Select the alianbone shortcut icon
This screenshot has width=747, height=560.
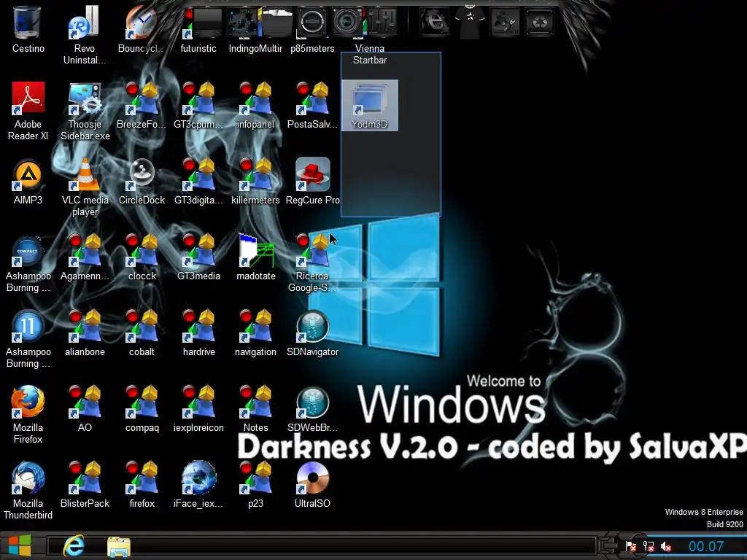85,326
